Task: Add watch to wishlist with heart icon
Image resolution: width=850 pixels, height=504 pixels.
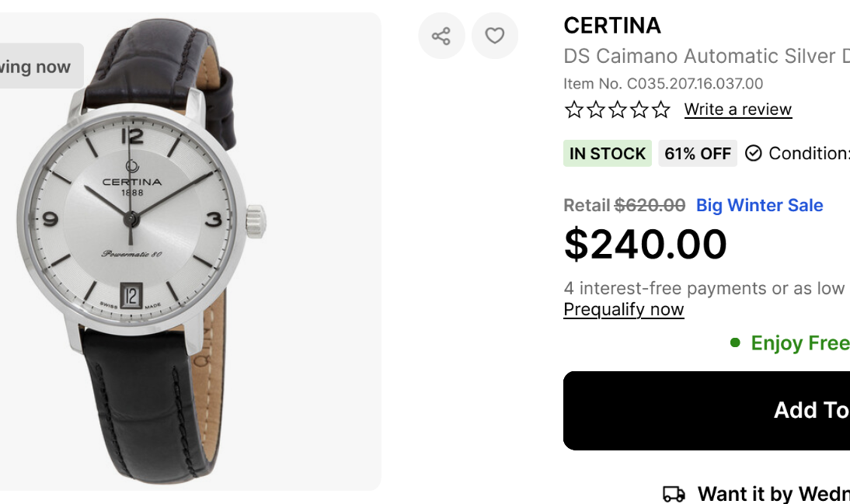Action: pos(495,36)
